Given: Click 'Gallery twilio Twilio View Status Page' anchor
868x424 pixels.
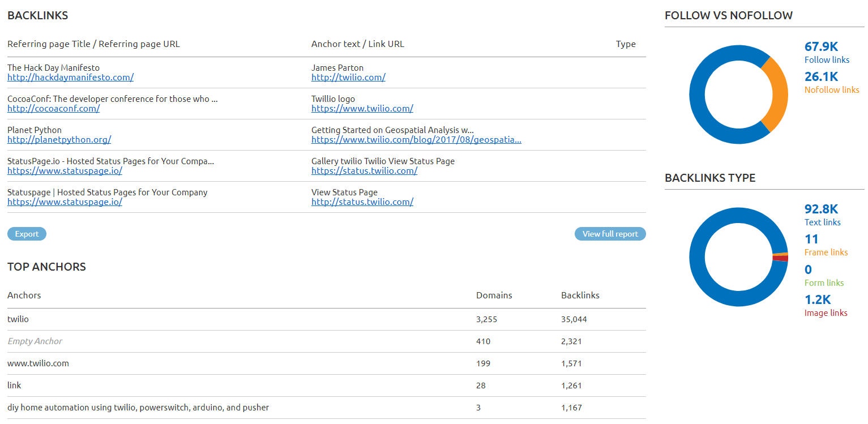Looking at the screenshot, I should [383, 161].
